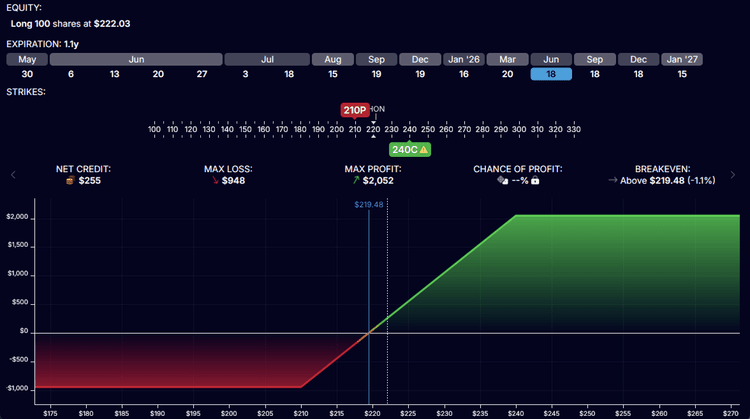
Task: Click the $210 label on the chart's price axis
Action: (301, 413)
